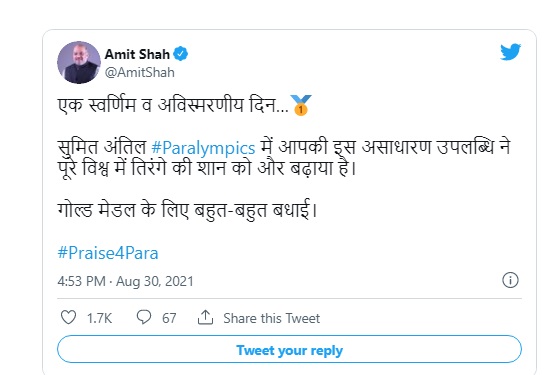Click the Twitter bird logo
The width and height of the screenshot is (551, 375).
(x=511, y=52)
